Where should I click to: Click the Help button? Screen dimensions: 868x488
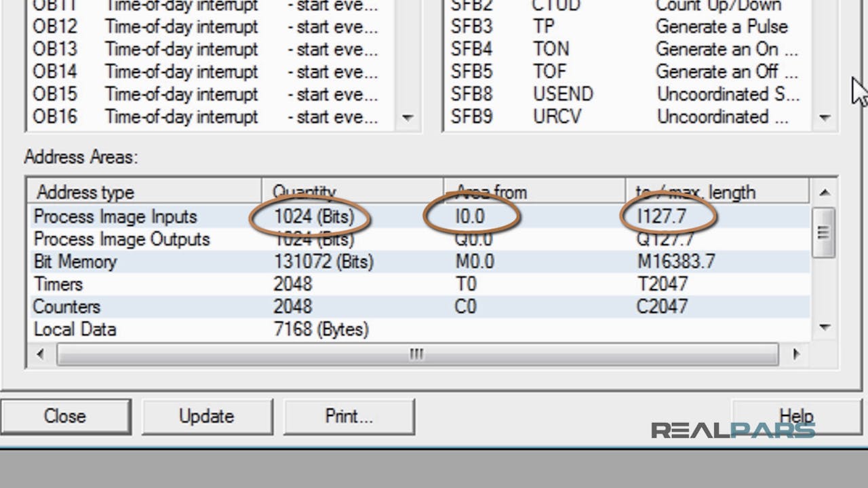tap(795, 416)
